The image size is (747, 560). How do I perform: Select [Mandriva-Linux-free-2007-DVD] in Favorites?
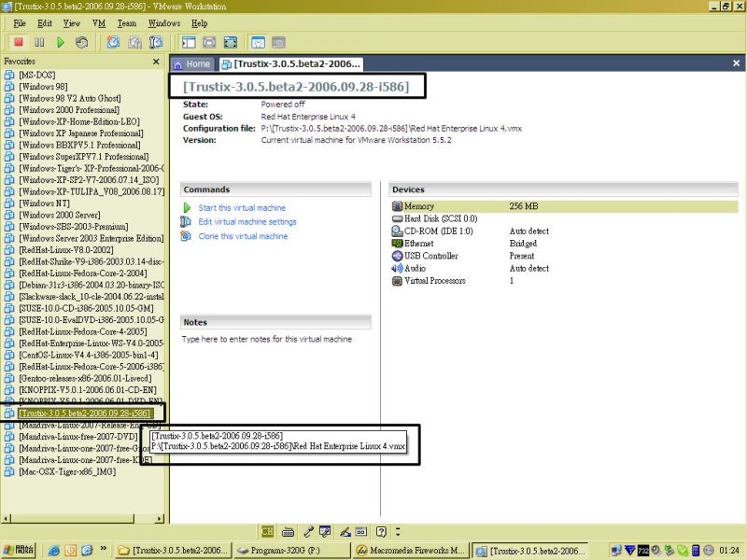(x=78, y=437)
